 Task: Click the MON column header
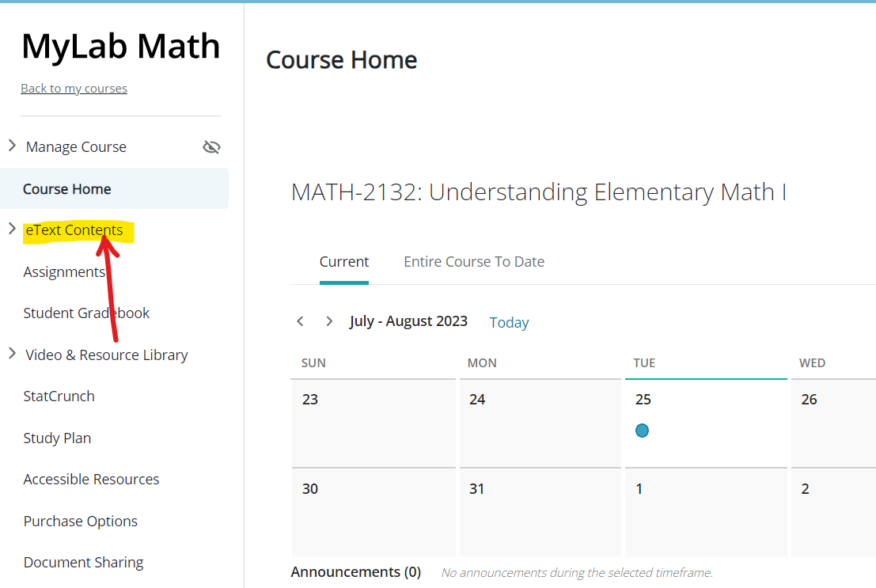pyautogui.click(x=482, y=362)
